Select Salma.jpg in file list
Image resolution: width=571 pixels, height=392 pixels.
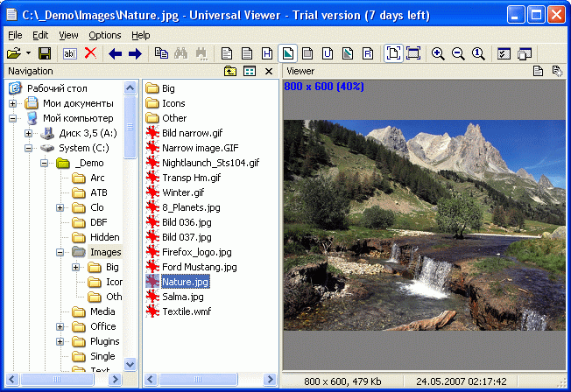click(x=183, y=297)
